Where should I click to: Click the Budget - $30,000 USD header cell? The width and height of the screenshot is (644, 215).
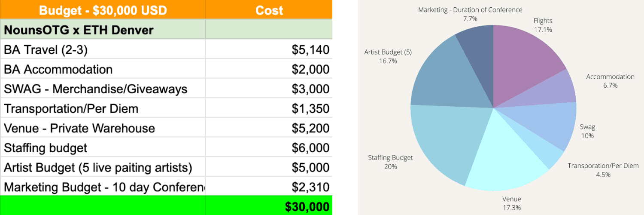coord(103,9)
